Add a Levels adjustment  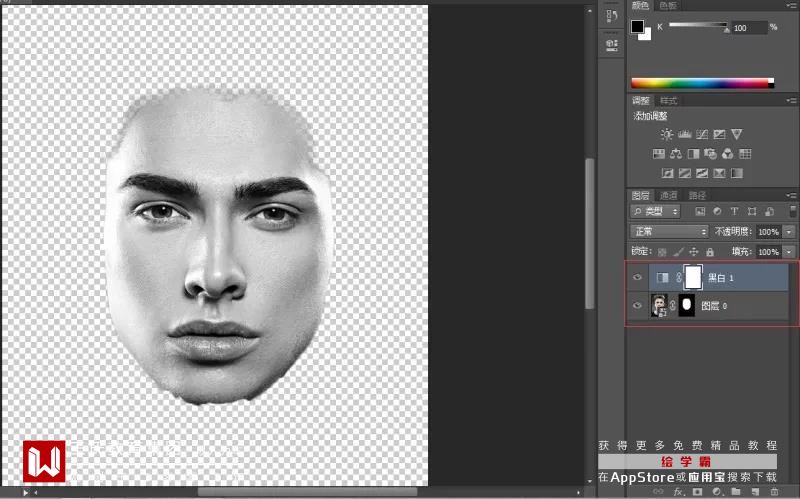tap(685, 134)
